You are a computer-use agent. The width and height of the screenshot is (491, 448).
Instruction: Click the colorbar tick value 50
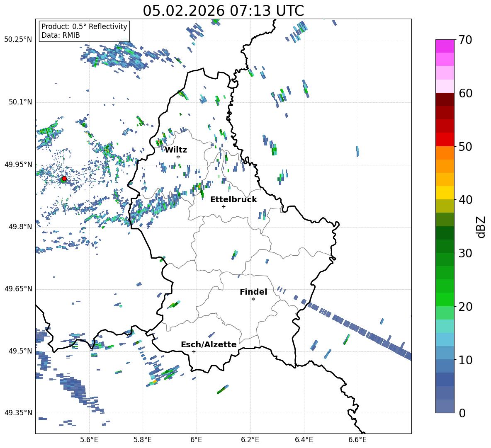click(465, 147)
